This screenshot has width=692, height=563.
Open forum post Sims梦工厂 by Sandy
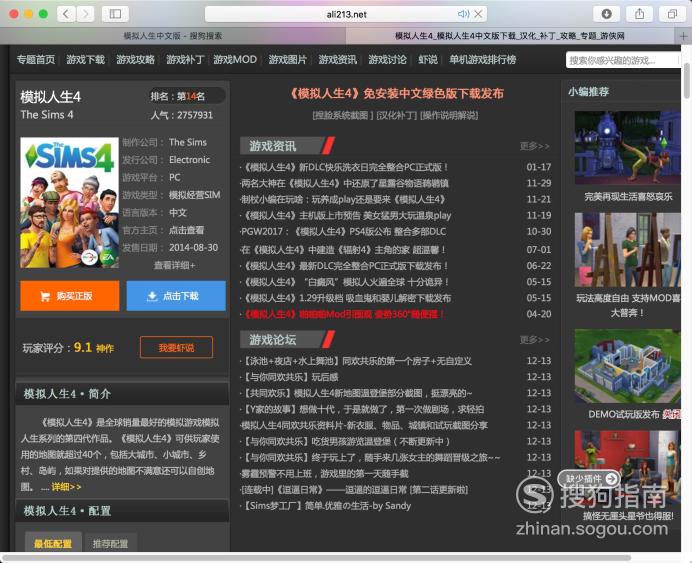coord(326,506)
